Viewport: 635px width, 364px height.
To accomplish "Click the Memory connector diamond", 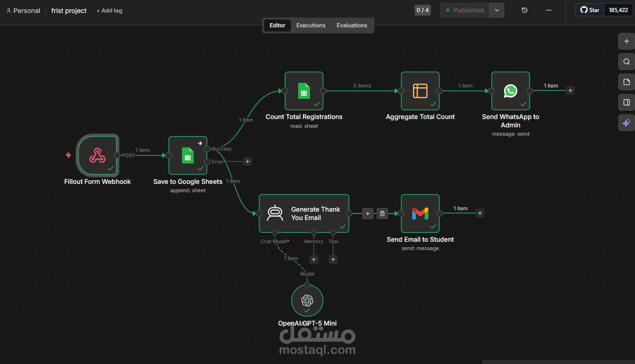I will (x=314, y=232).
